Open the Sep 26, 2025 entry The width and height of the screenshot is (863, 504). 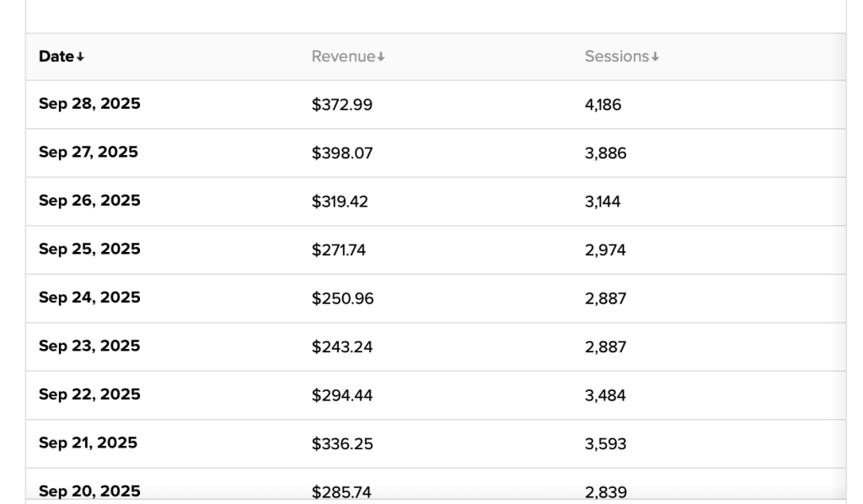(x=89, y=201)
